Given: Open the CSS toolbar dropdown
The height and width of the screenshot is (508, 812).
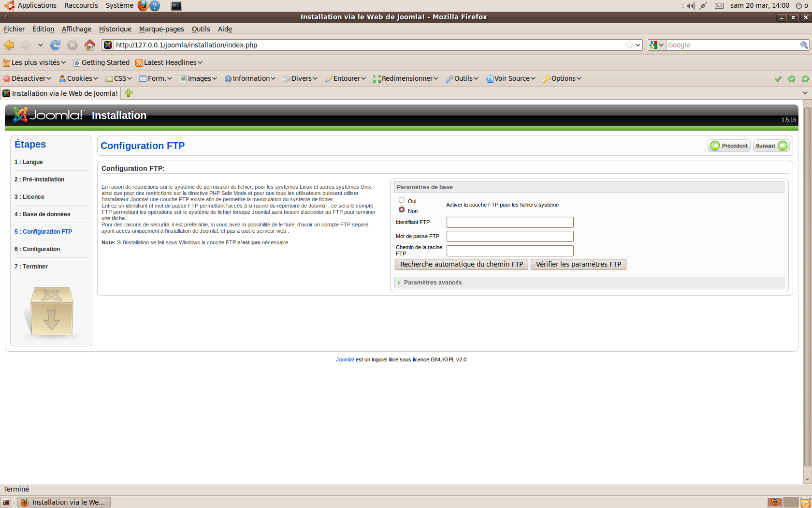Looking at the screenshot, I should (x=119, y=78).
